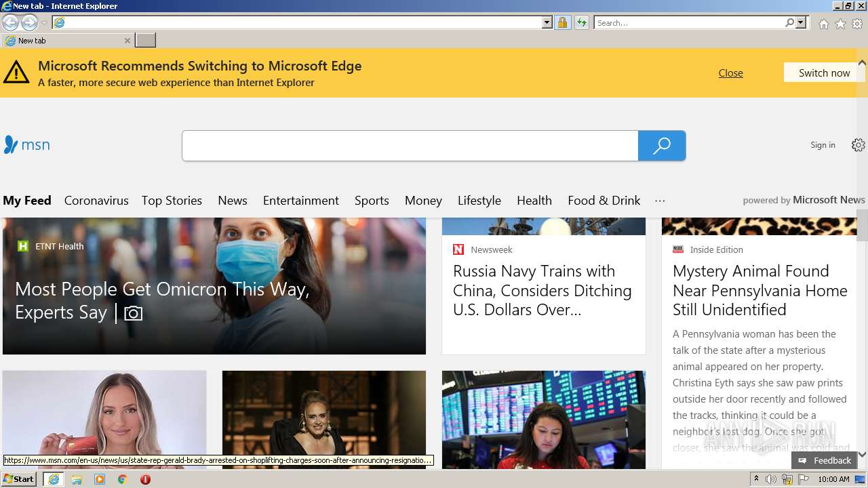Click the blue msn search button
868x488 pixels.
662,146
